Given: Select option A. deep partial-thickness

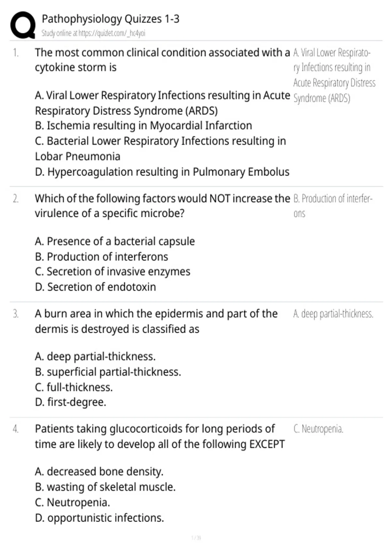Looking at the screenshot, I should pos(95,356).
